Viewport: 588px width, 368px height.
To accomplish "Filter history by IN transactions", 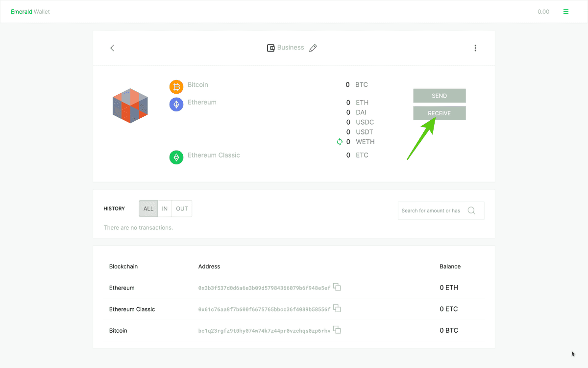I will pyautogui.click(x=165, y=209).
